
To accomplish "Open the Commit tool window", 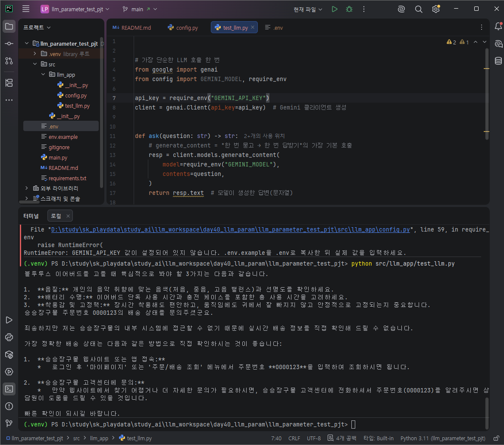I will click(9, 44).
